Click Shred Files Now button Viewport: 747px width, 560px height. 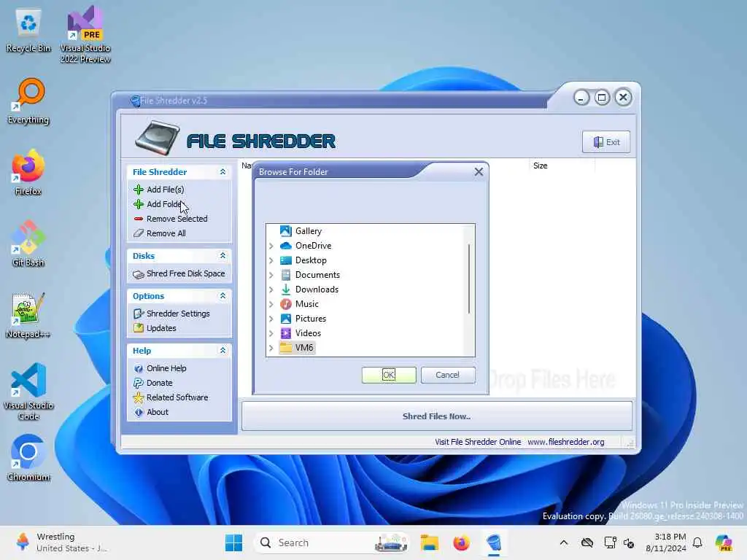coord(437,416)
